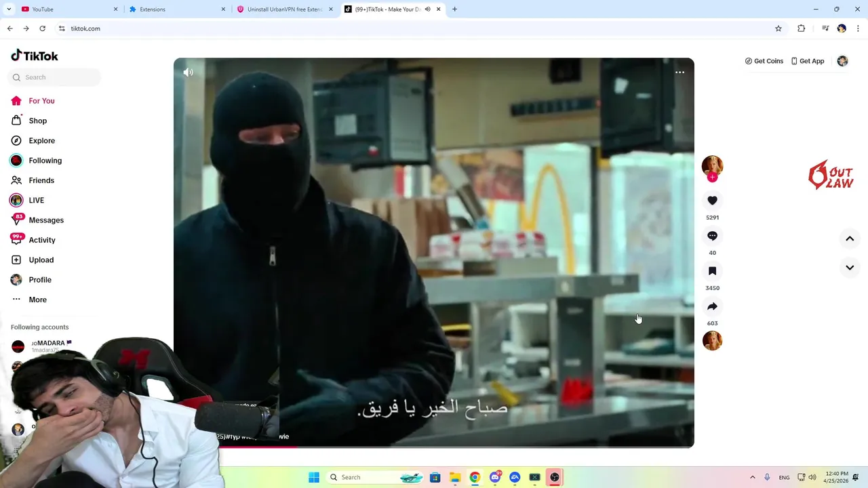Click the video progress bar
This screenshot has height=488, width=868.
pos(434,446)
